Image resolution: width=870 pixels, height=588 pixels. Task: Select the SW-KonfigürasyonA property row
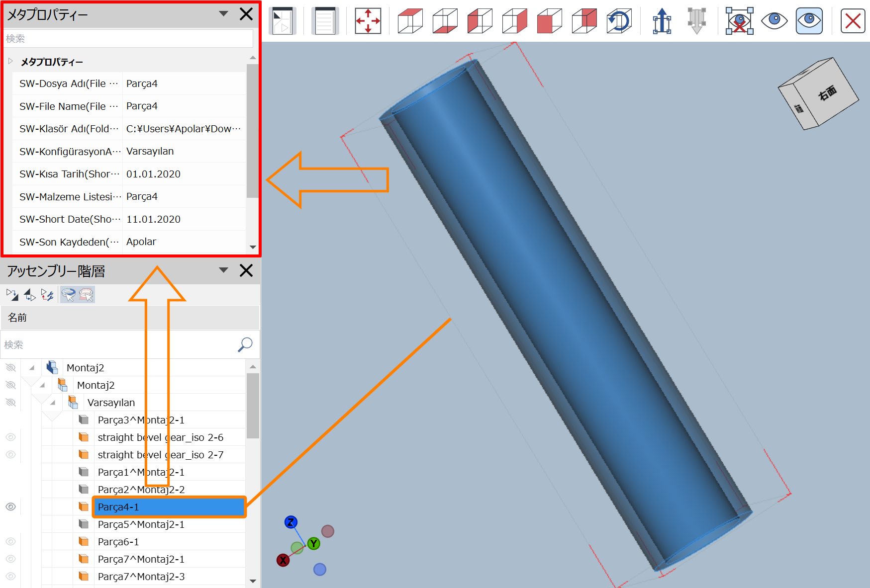[x=129, y=151]
